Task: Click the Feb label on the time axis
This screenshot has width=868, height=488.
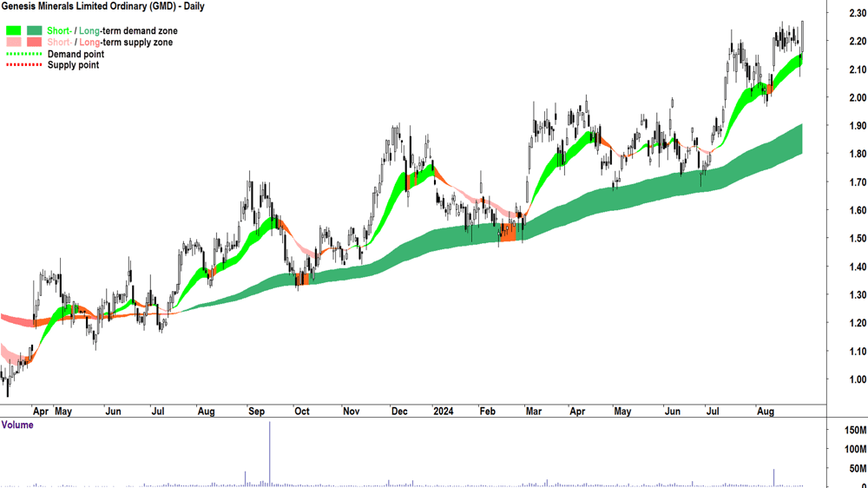Action: tap(487, 412)
